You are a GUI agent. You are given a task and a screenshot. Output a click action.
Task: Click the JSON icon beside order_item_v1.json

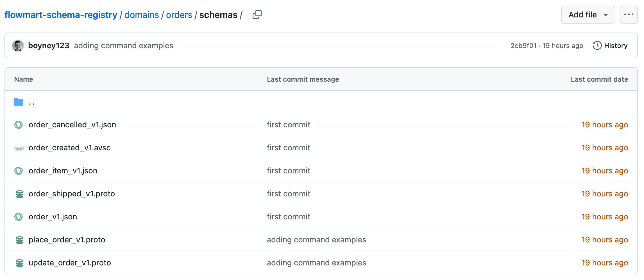click(18, 171)
